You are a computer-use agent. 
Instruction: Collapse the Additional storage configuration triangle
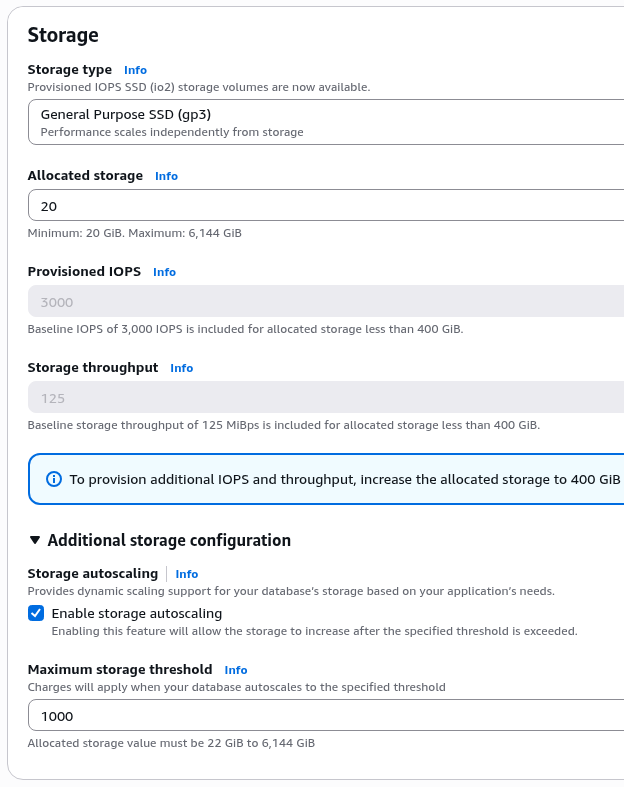(36, 540)
